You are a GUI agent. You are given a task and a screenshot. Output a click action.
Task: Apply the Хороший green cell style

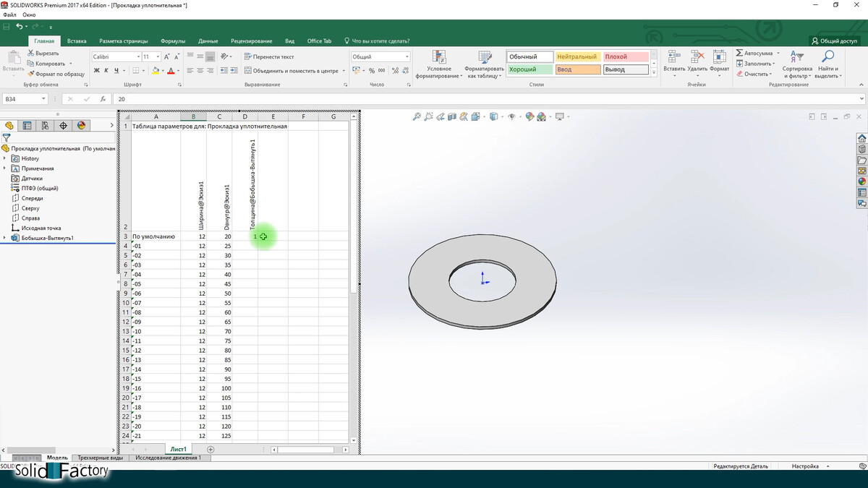pos(529,69)
